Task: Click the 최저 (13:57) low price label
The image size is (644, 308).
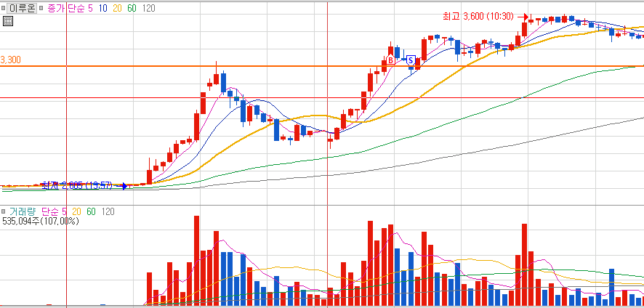Action: click(77, 186)
